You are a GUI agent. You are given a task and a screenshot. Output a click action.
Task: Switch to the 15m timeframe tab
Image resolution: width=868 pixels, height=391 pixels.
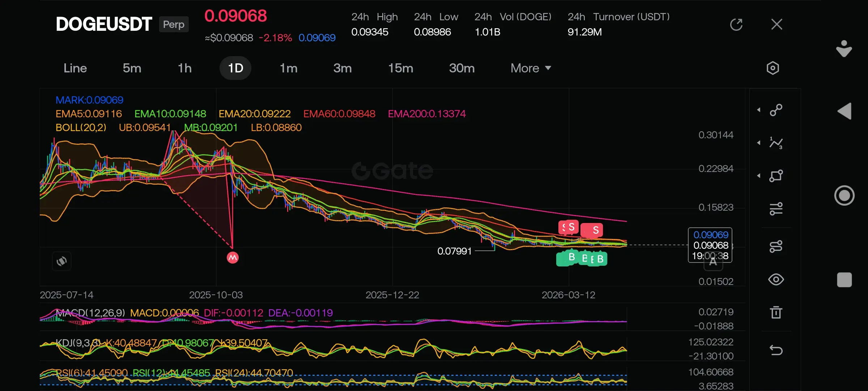[x=400, y=68]
